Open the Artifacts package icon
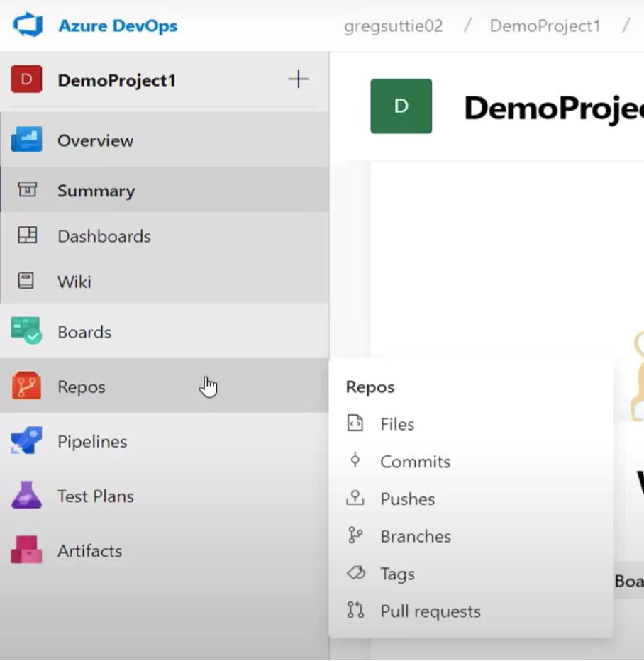This screenshot has width=644, height=661. point(26,550)
